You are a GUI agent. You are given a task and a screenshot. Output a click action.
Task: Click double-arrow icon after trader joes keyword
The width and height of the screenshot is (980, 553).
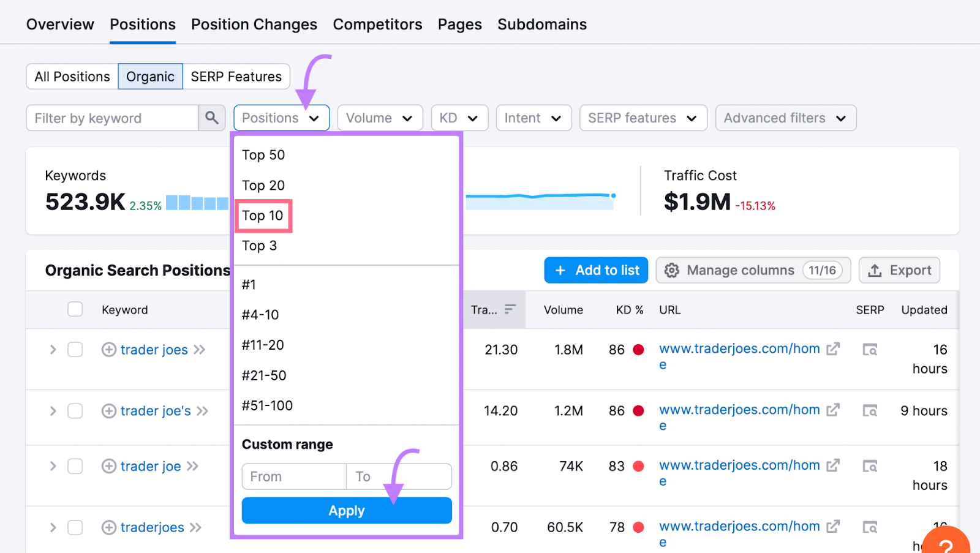coord(200,350)
